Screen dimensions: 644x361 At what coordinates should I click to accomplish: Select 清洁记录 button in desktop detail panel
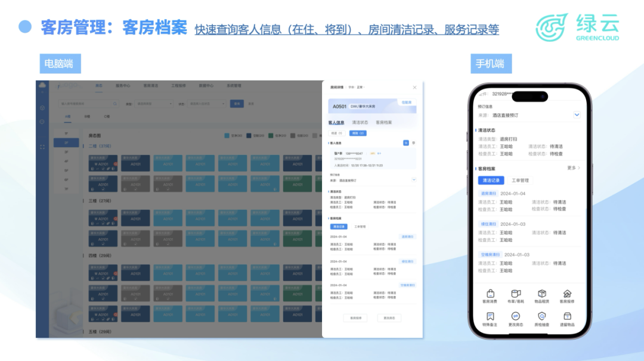[x=339, y=226]
